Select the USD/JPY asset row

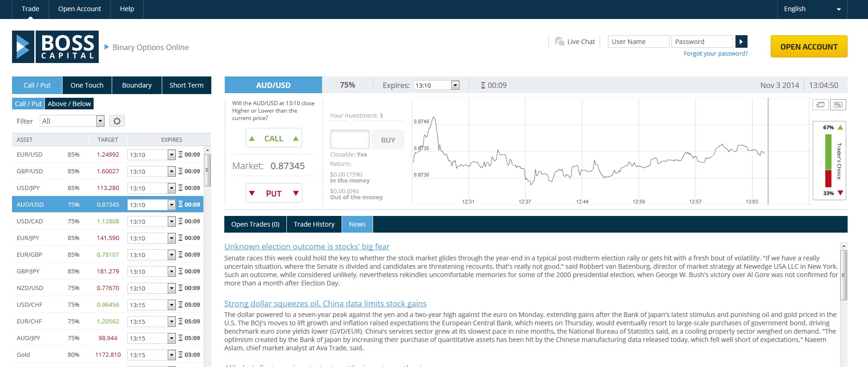pyautogui.click(x=108, y=188)
